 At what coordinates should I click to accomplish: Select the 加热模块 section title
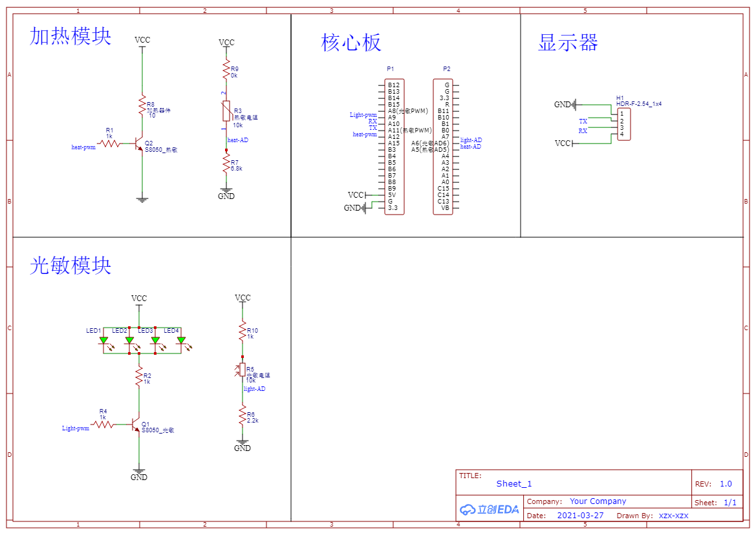click(x=70, y=36)
